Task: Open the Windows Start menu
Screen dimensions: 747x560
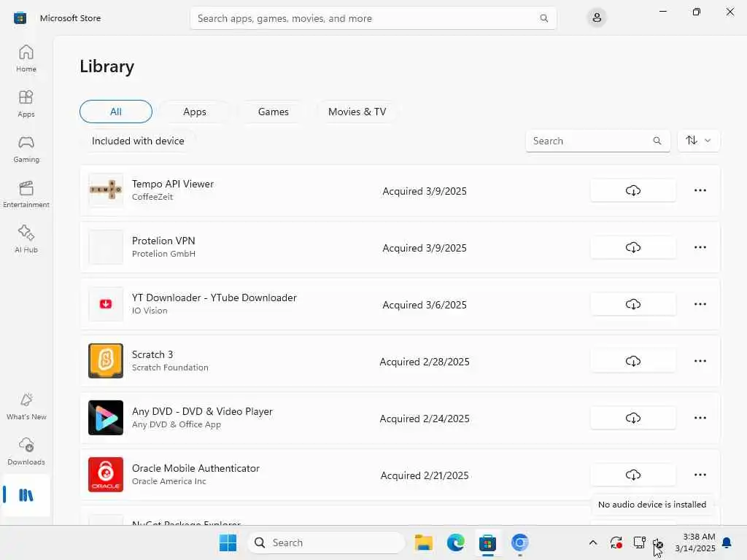Action: [228, 542]
